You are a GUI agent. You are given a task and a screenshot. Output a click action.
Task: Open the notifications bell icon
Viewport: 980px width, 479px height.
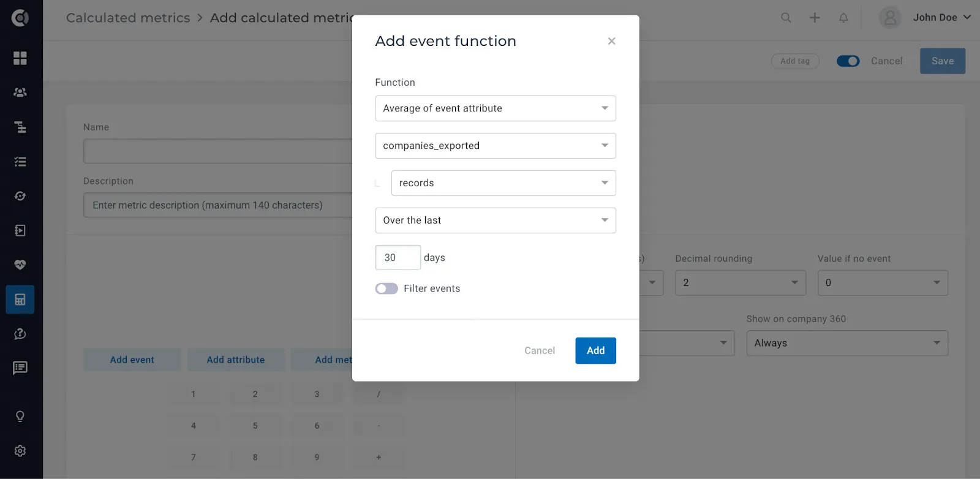(x=843, y=18)
